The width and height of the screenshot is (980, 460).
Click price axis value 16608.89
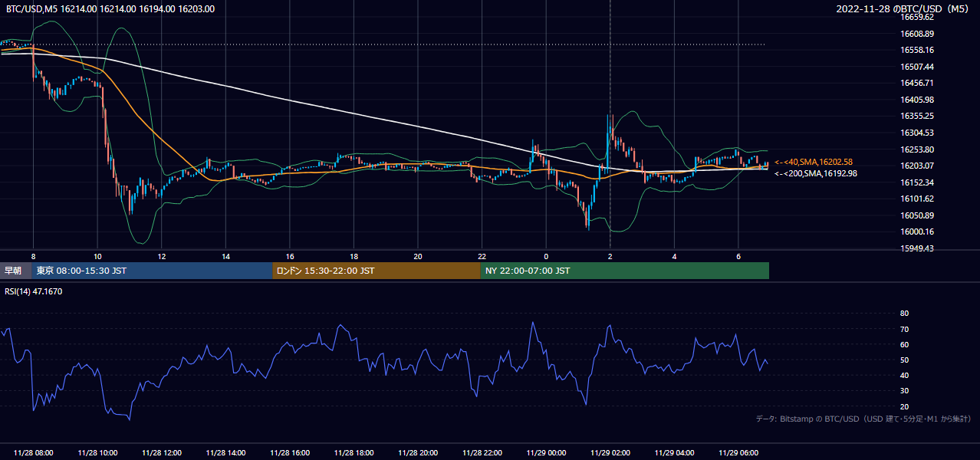pos(919,34)
